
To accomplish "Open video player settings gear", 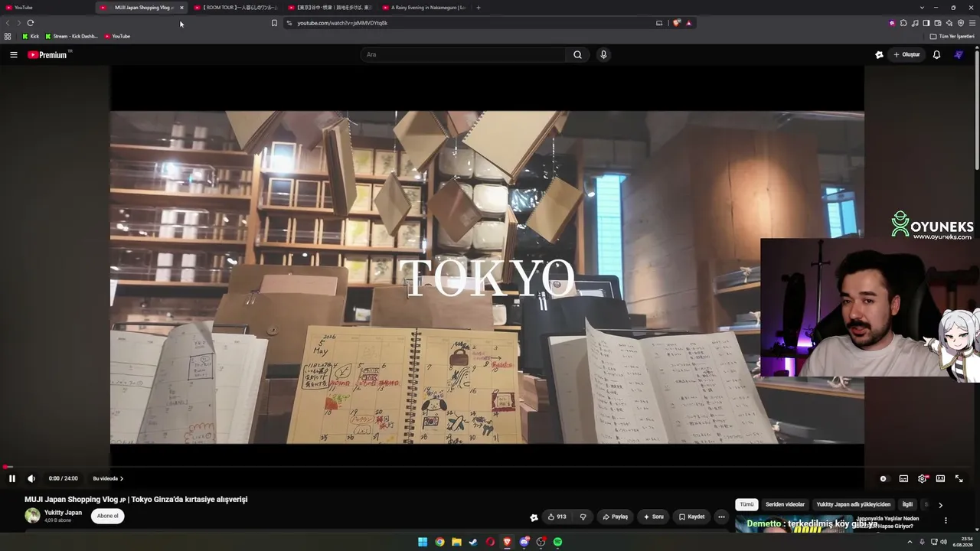I will 923,478.
